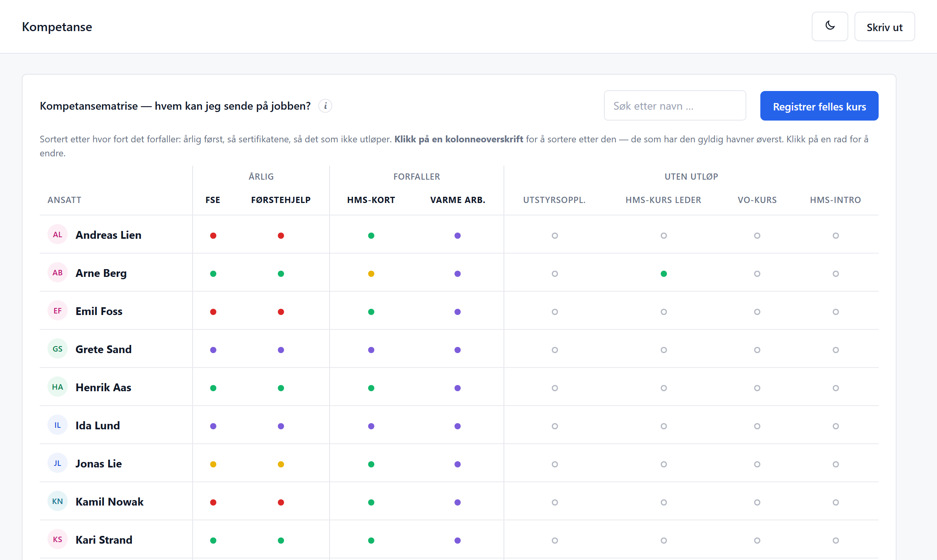The width and height of the screenshot is (937, 560).
Task: Open Emil Foss's name
Action: (99, 311)
